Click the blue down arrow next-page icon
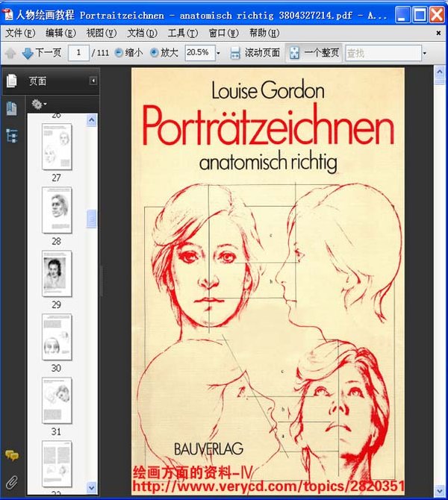The image size is (448, 500). point(28,53)
